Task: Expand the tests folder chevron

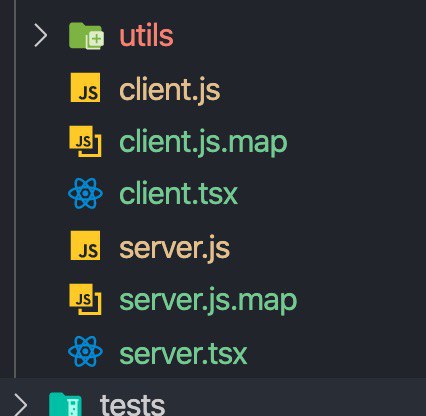Action: (21, 405)
